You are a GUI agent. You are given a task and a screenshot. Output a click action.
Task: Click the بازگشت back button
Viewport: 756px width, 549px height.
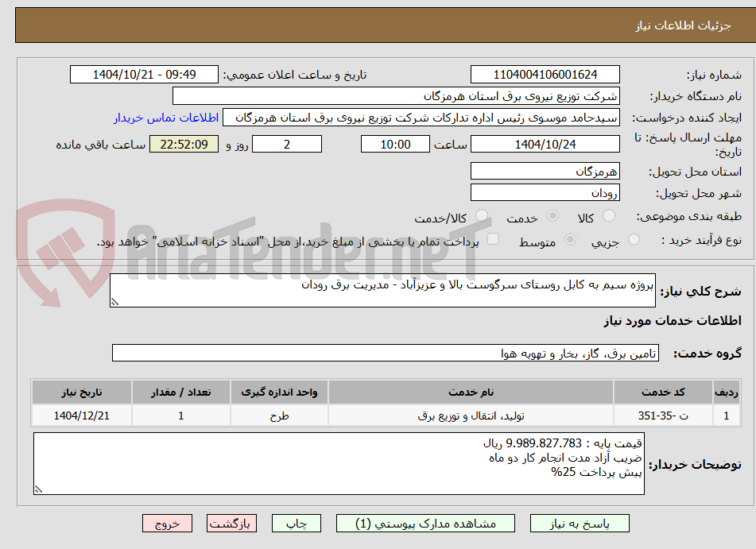(x=231, y=524)
